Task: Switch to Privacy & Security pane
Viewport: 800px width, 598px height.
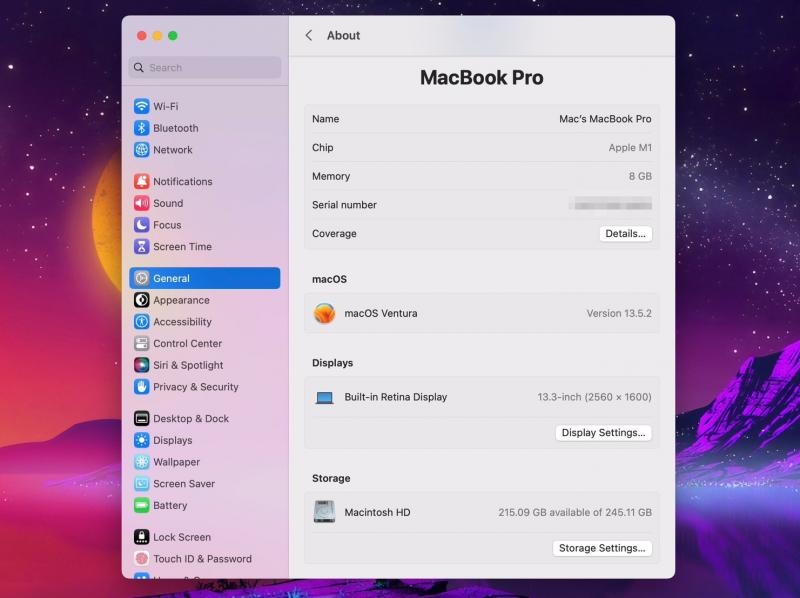Action: (195, 387)
